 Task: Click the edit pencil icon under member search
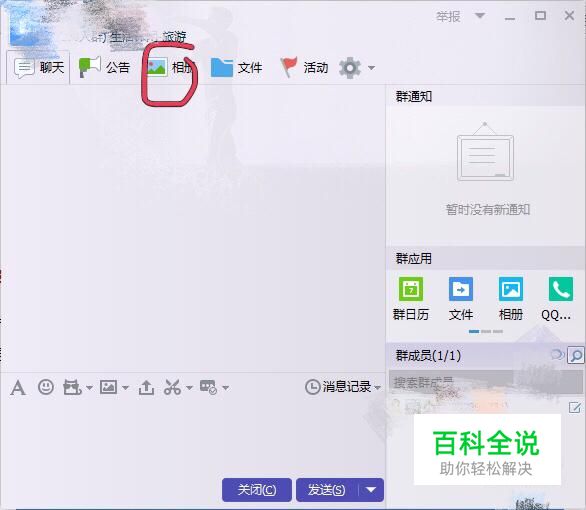(575, 407)
